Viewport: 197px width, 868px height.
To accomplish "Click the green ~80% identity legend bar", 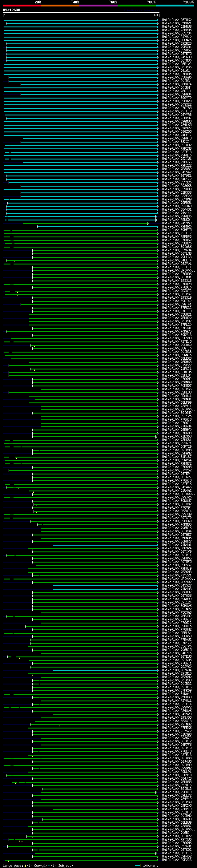I will 137,6.
